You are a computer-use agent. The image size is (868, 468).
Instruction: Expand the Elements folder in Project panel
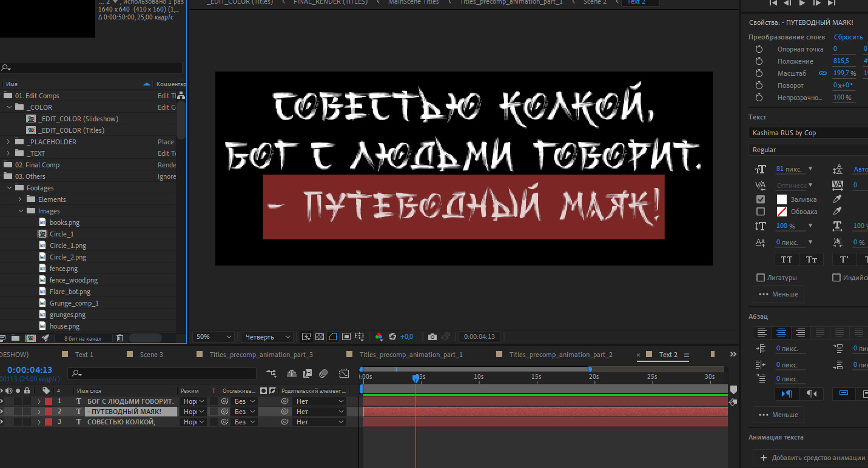point(19,199)
